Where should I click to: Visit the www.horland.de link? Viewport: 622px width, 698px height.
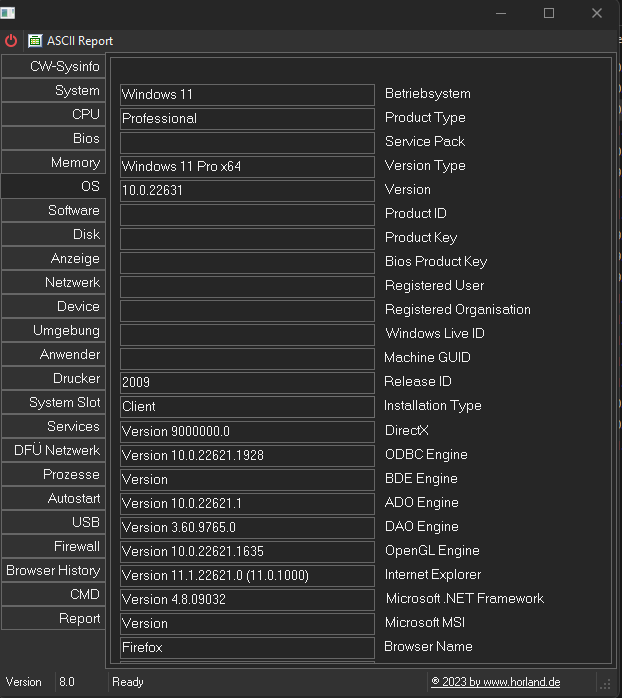click(496, 682)
